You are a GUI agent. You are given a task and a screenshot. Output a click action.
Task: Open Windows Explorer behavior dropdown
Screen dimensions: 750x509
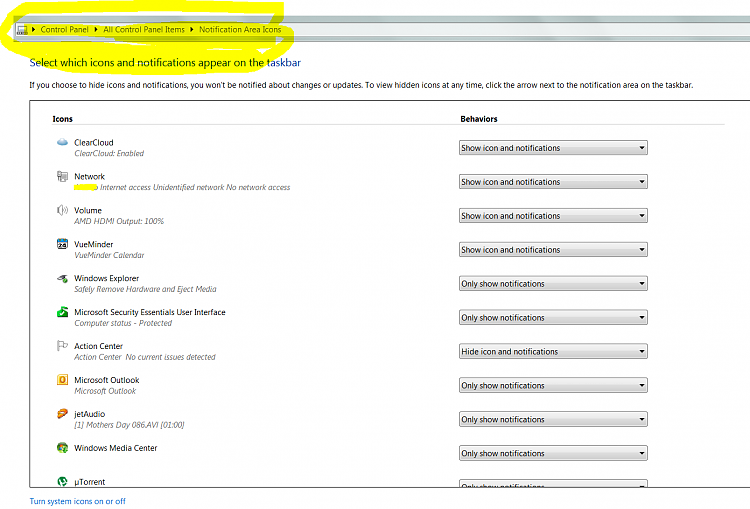[x=553, y=284]
